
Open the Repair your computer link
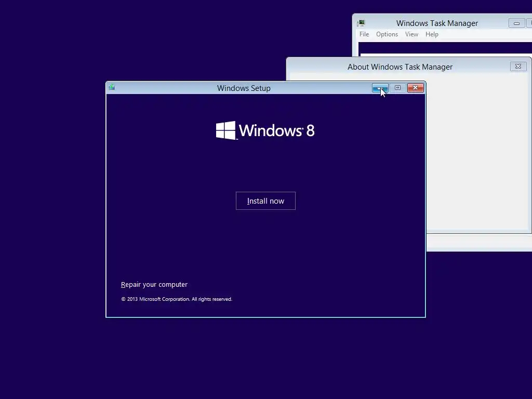point(154,284)
